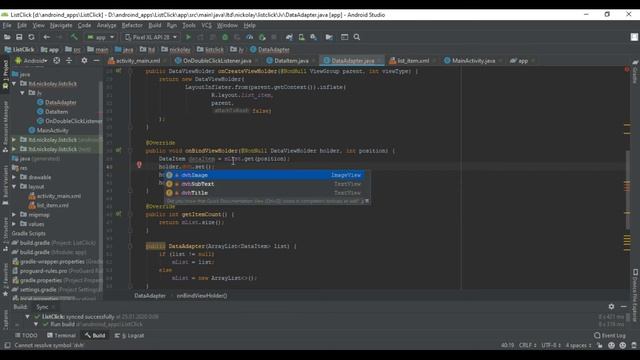This screenshot has width=640, height=360.
Task: Open the profiler gauge icon
Action: 249,37
